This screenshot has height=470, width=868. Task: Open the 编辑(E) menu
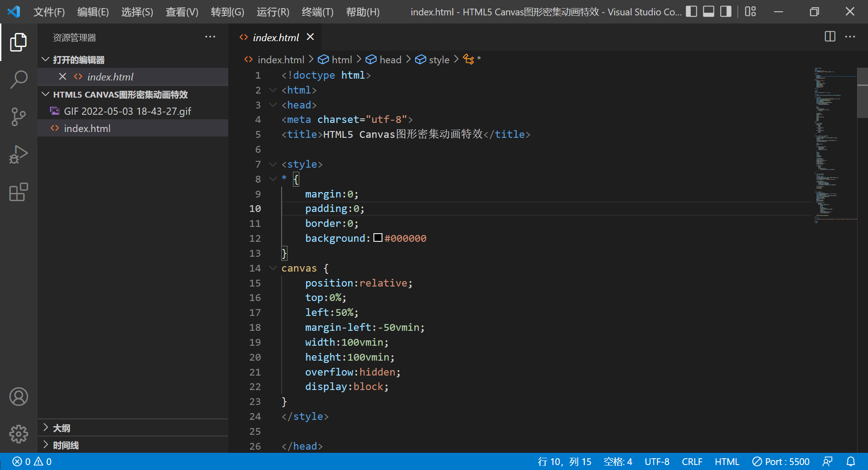[x=93, y=12]
